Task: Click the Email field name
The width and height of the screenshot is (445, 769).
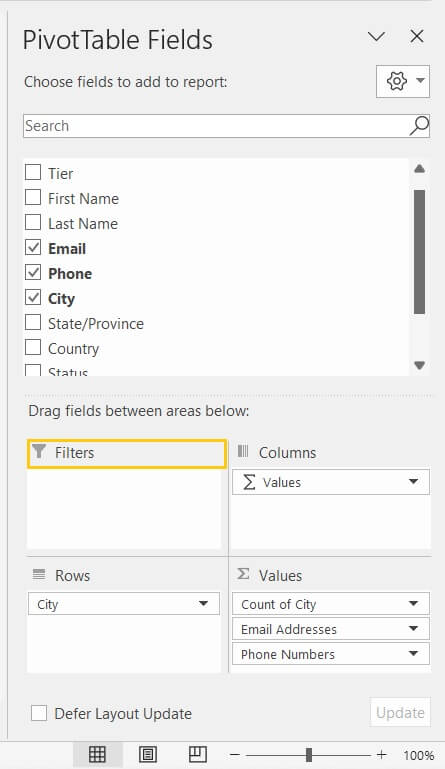Action: (67, 249)
